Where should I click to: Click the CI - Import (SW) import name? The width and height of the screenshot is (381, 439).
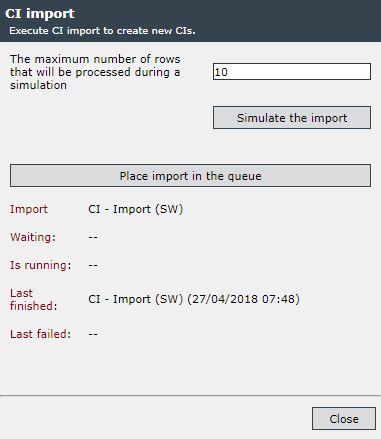[136, 209]
